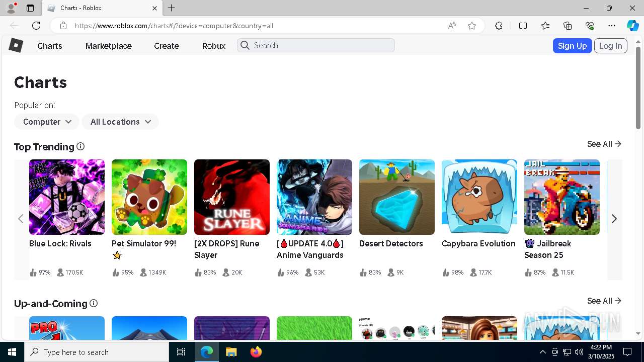The image size is (644, 362).
Task: Open Copilot sidebar icon
Action: pyautogui.click(x=632, y=26)
